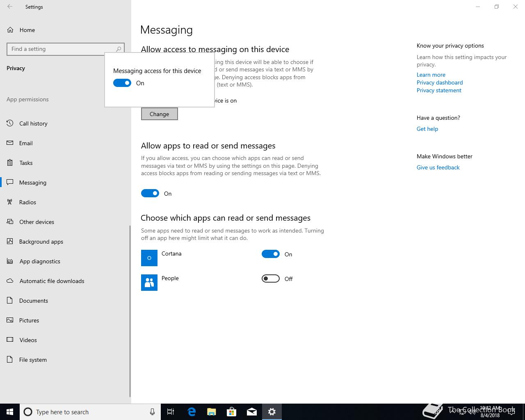Viewport: 525px width, 420px height.
Task: Open File Explorer from taskbar
Action: (211, 412)
